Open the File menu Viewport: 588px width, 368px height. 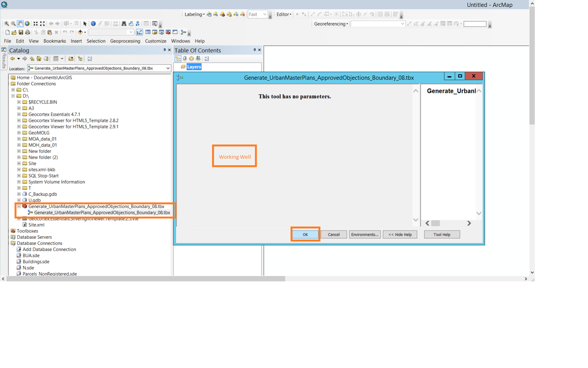(7, 41)
